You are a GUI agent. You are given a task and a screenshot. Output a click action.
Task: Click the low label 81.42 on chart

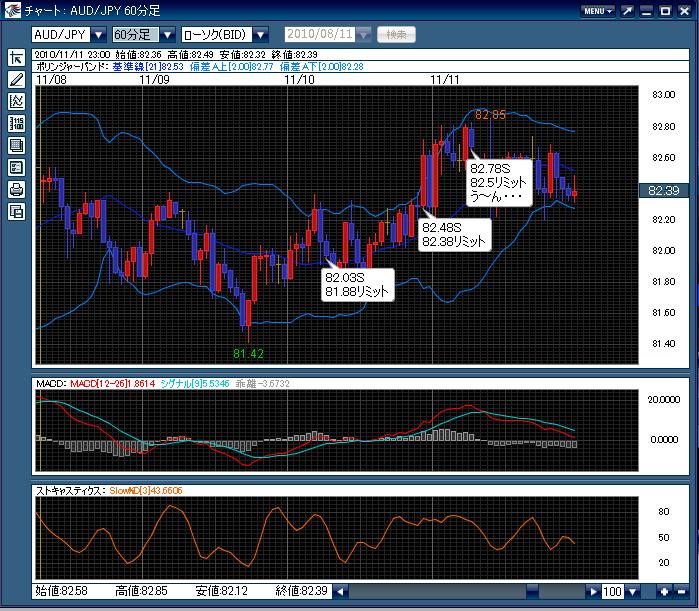[x=248, y=354]
